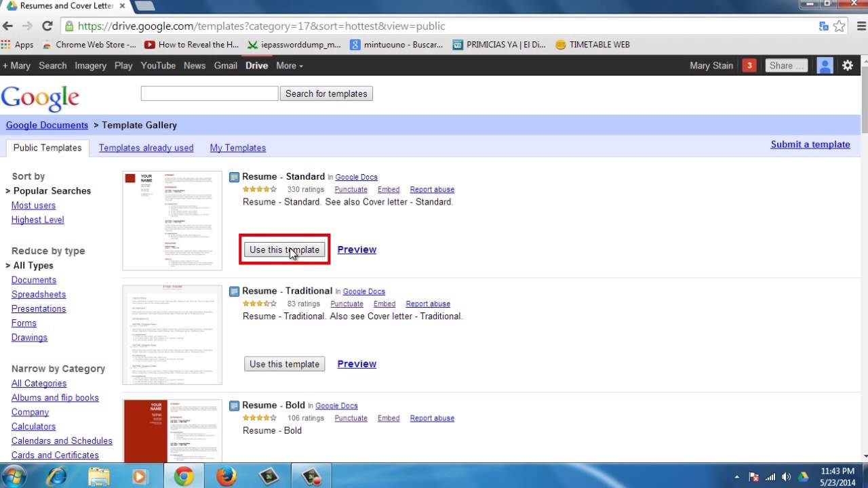Click the Google Drive tray icon
The image size is (868, 488).
click(x=804, y=476)
